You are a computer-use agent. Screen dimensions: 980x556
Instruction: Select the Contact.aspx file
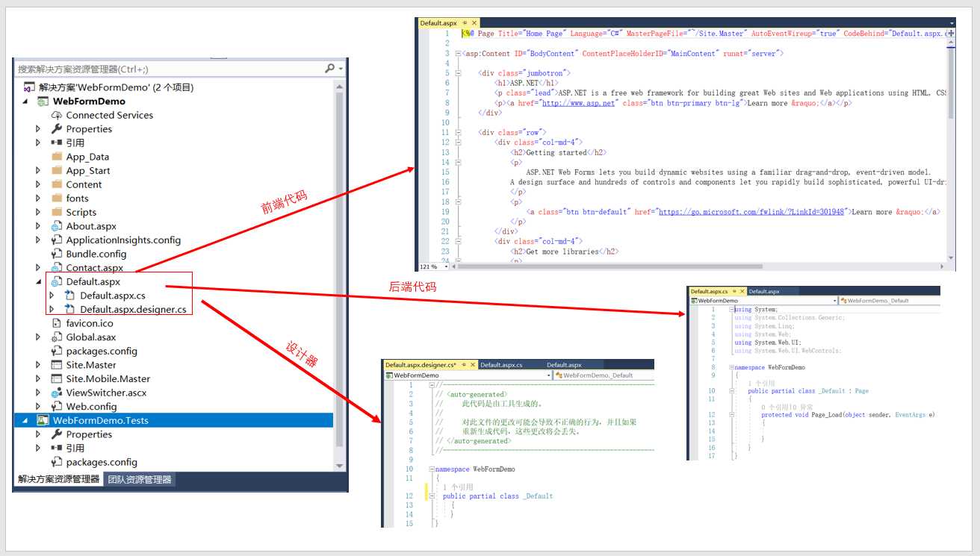click(x=94, y=268)
